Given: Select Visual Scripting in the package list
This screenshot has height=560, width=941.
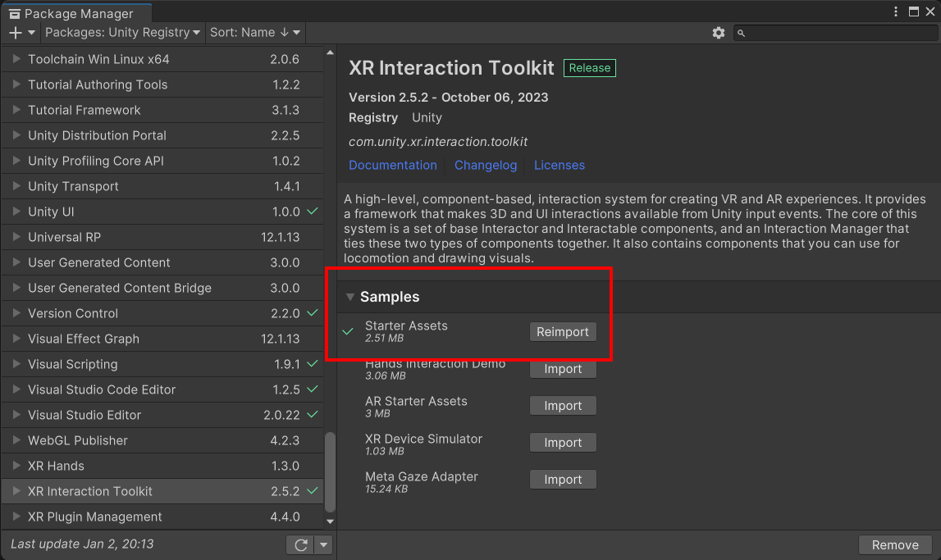Looking at the screenshot, I should [x=72, y=364].
